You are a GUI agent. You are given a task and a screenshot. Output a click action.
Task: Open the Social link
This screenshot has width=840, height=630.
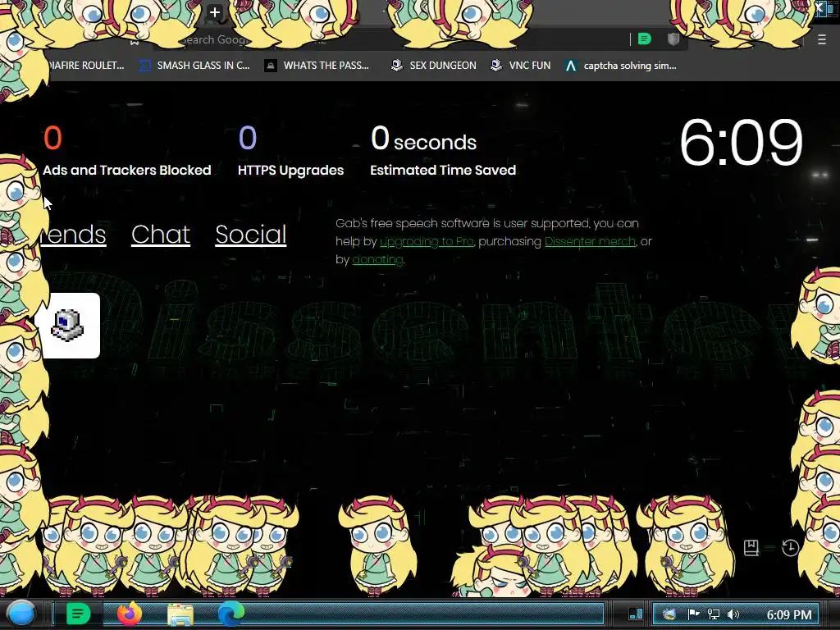coord(251,234)
